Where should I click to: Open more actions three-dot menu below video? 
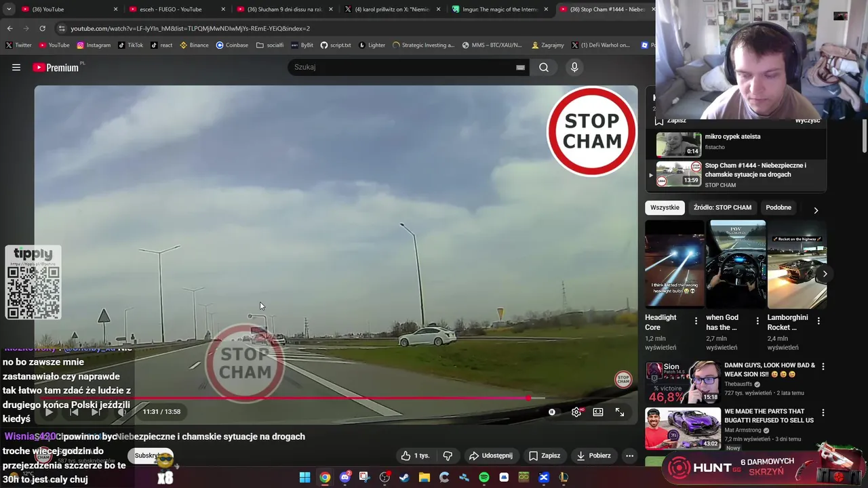click(x=629, y=455)
